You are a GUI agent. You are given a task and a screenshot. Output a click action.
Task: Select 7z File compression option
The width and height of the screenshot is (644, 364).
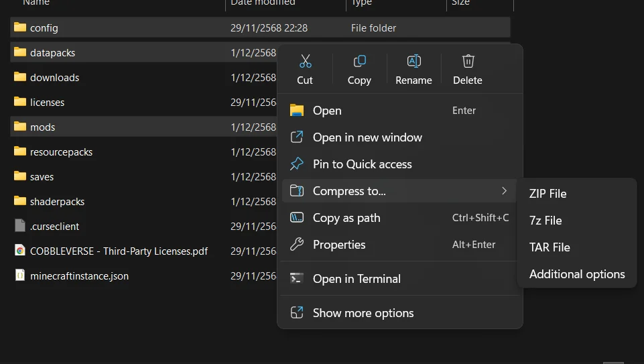pyautogui.click(x=545, y=221)
